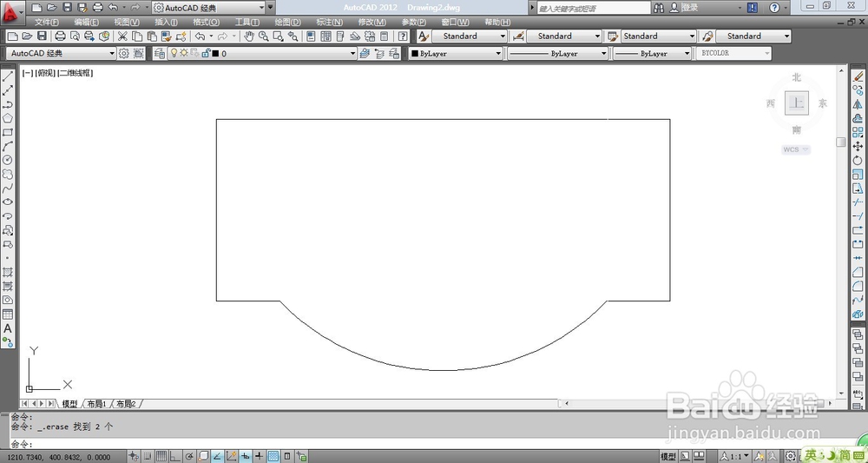Toggle Snap mode in status bar

(148, 456)
